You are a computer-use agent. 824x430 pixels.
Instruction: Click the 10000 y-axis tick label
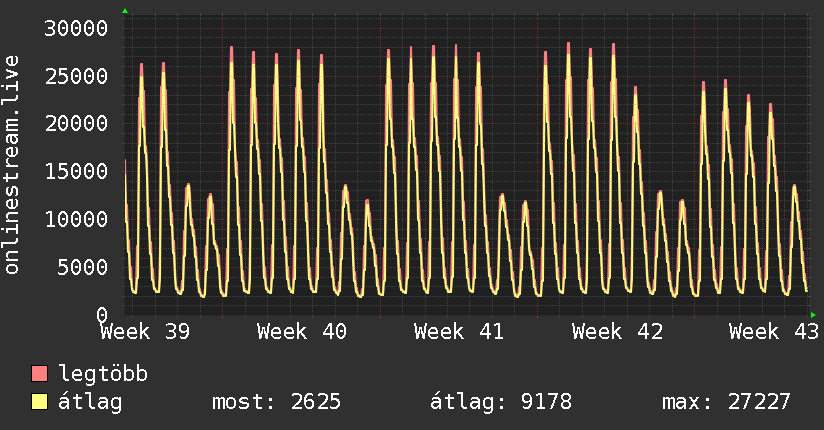(76, 219)
